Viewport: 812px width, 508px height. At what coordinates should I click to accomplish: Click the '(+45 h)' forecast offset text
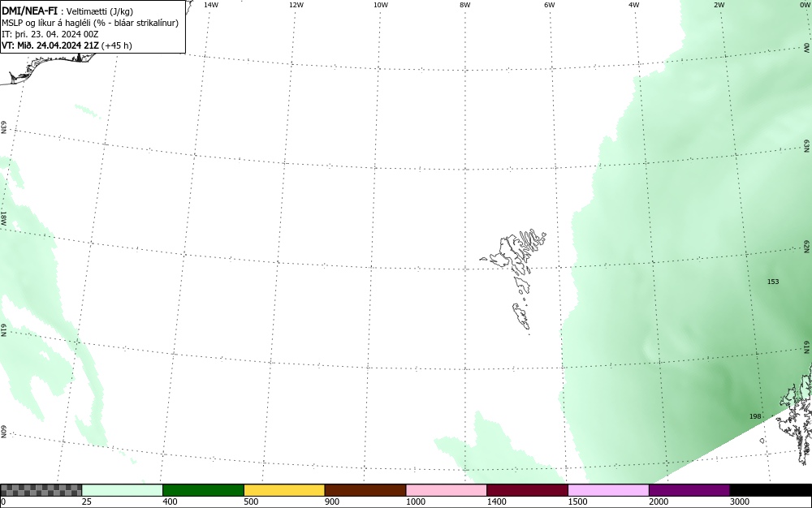(116, 45)
